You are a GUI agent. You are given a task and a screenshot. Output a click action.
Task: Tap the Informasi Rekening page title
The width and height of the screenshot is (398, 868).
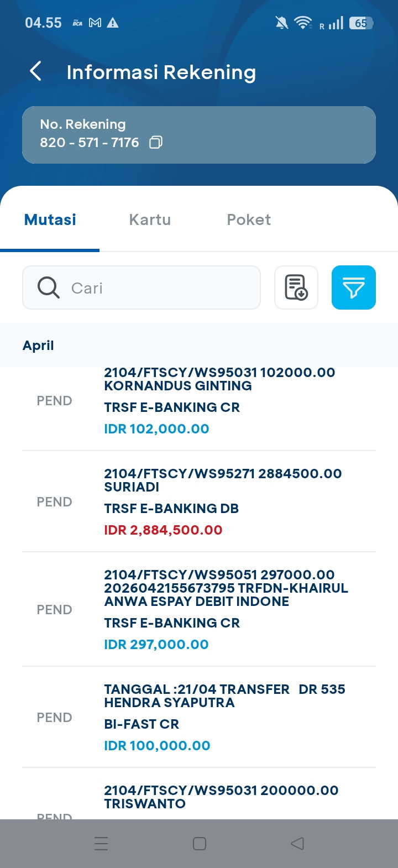pos(161,72)
